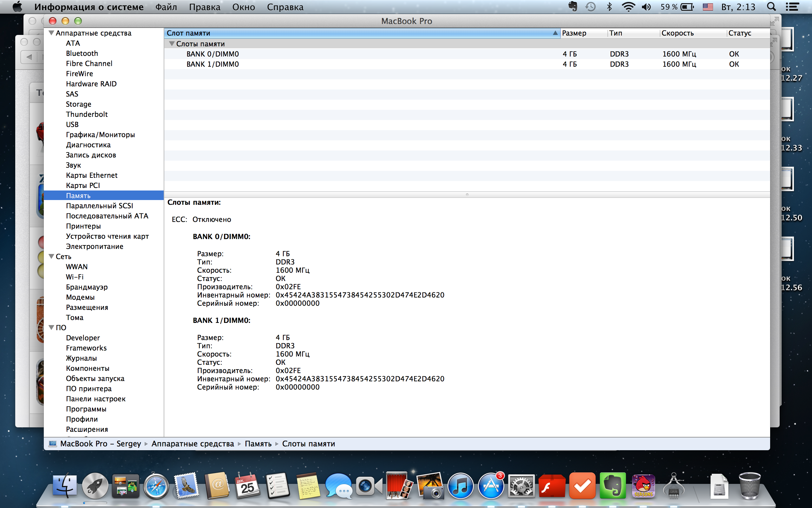Open Contacts address book in Dock

click(217, 486)
